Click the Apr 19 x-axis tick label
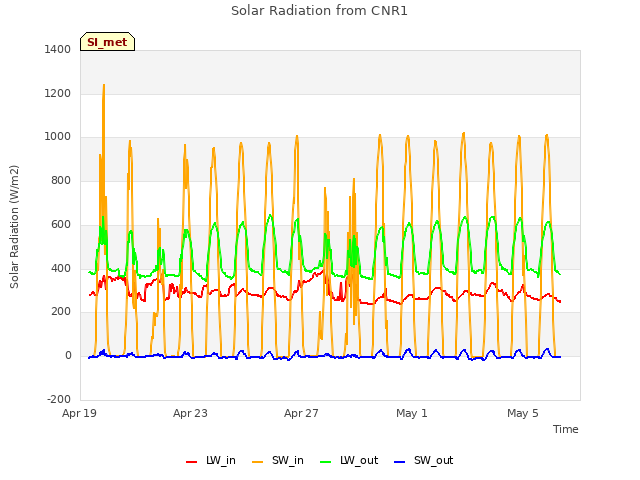640x480 pixels. point(79,413)
